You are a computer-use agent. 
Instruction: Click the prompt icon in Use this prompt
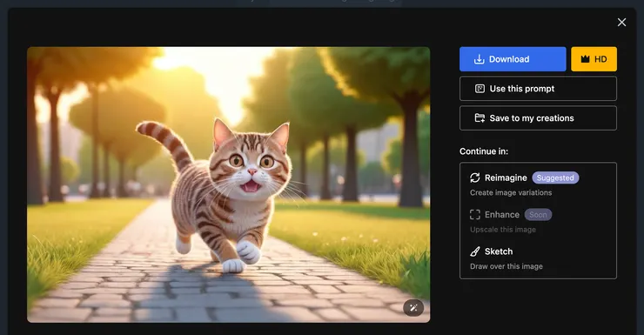pos(480,89)
